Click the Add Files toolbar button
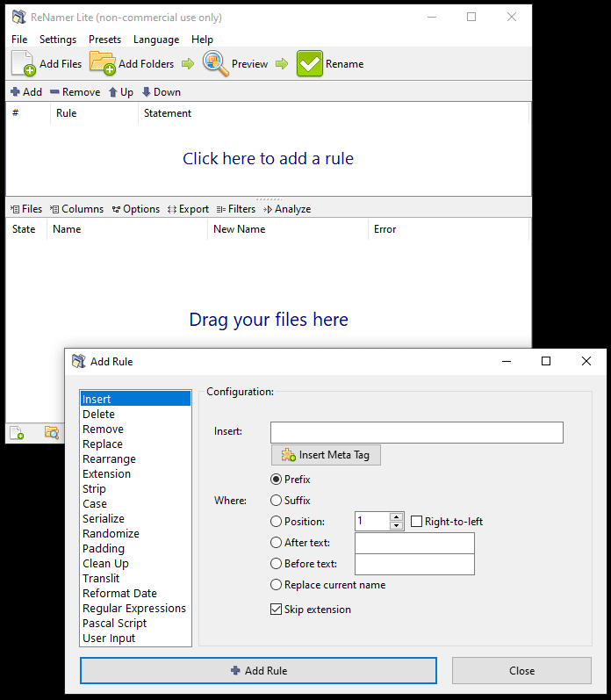Image resolution: width=611 pixels, height=700 pixels. click(47, 64)
